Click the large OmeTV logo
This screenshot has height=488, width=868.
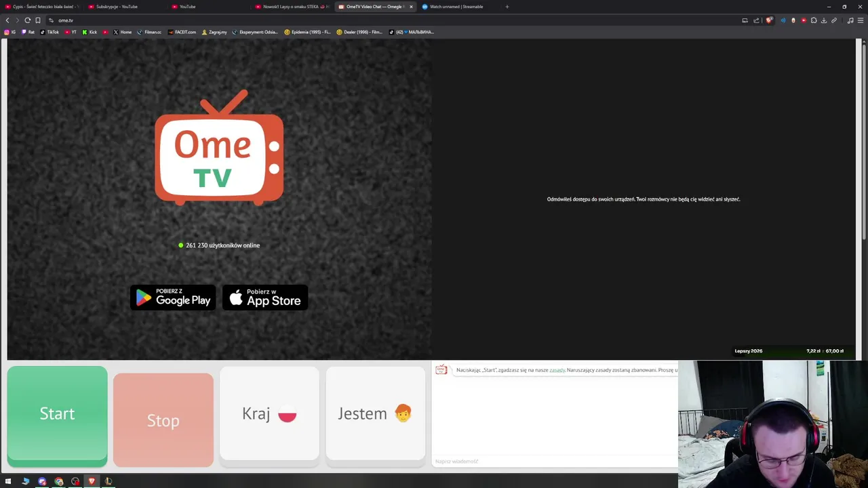pyautogui.click(x=219, y=147)
